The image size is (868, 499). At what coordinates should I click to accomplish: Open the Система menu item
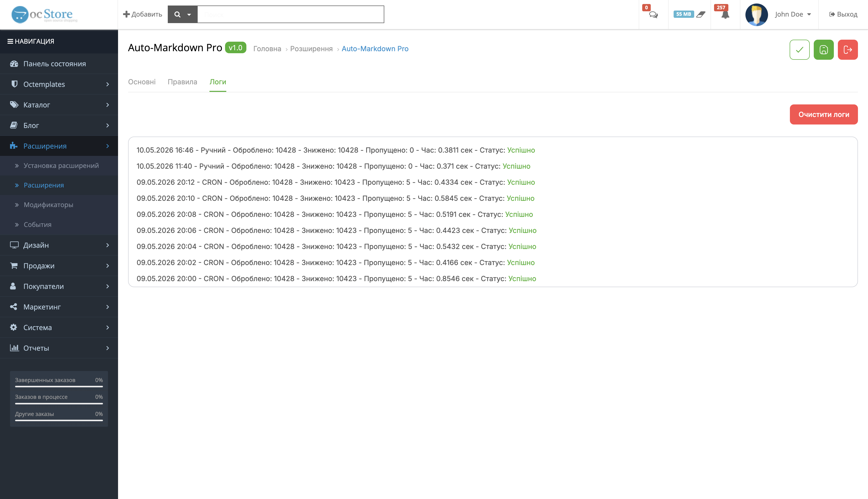[x=59, y=327]
